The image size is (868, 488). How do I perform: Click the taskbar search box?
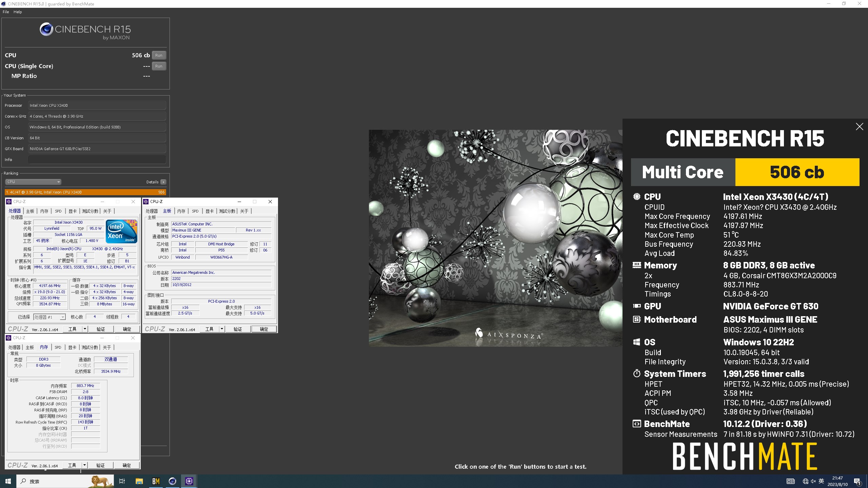point(65,481)
